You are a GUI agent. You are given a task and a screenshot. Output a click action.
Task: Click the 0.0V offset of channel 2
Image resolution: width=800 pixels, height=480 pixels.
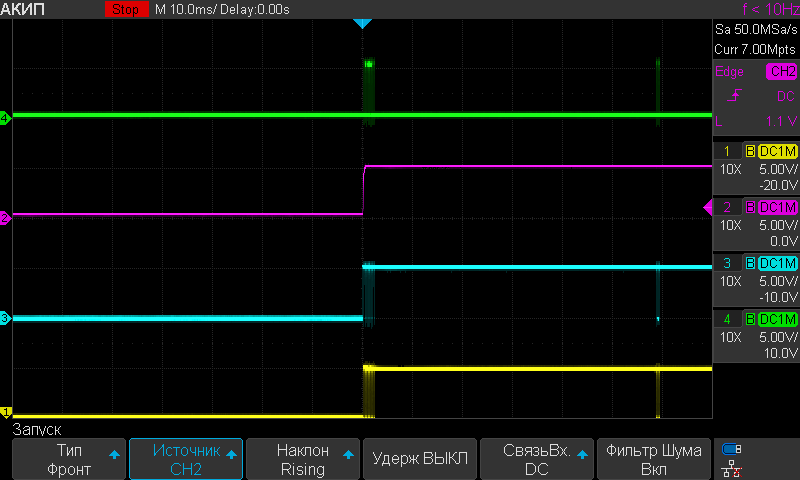[x=784, y=241]
